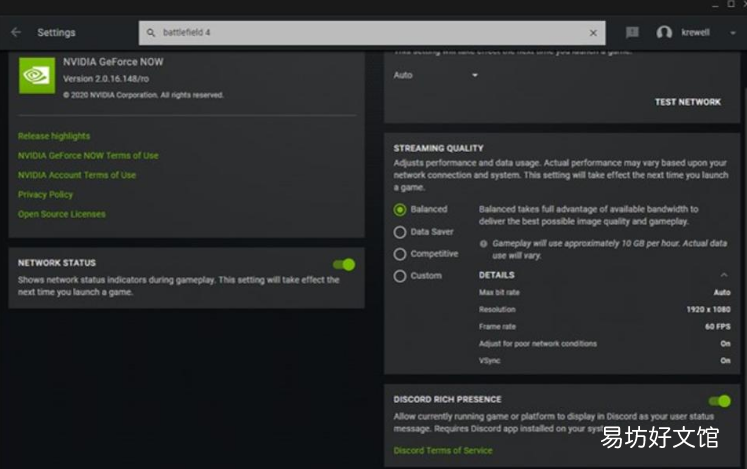Click the NVIDIA GeForce NOW logo
The image size is (747, 469).
coord(37,75)
